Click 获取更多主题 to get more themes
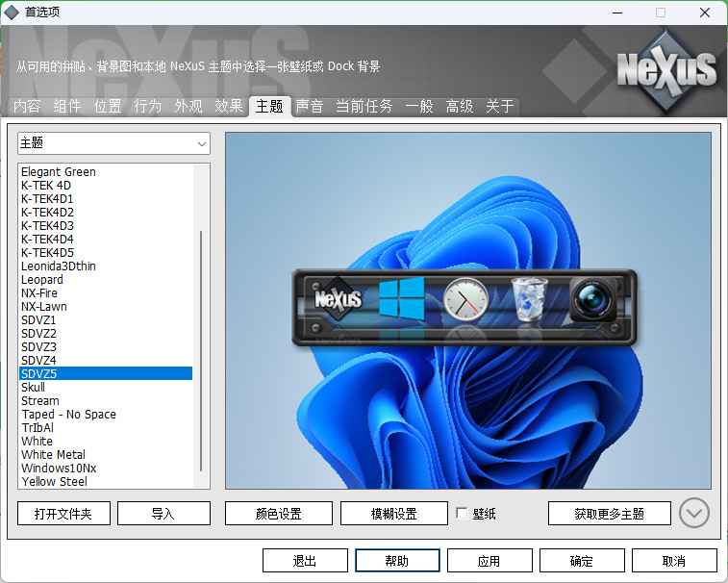 pyautogui.click(x=609, y=514)
